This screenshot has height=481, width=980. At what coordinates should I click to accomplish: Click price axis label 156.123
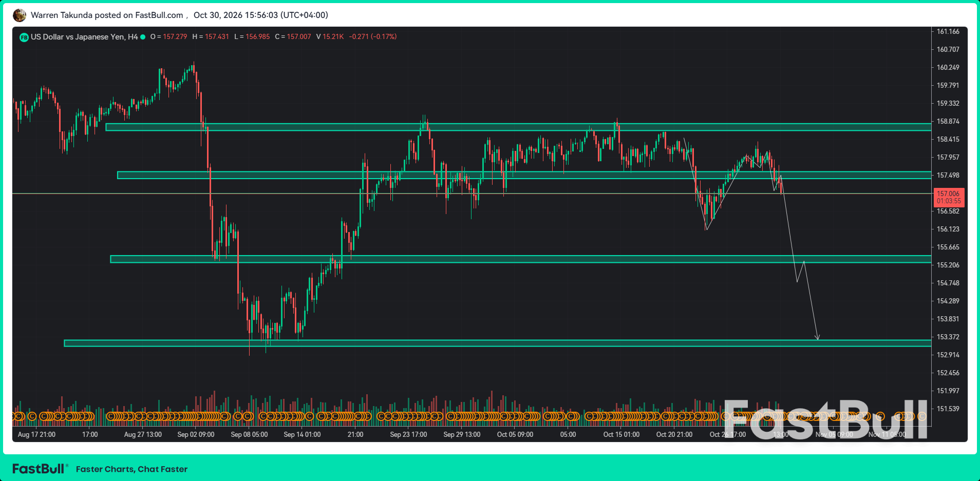pos(948,229)
